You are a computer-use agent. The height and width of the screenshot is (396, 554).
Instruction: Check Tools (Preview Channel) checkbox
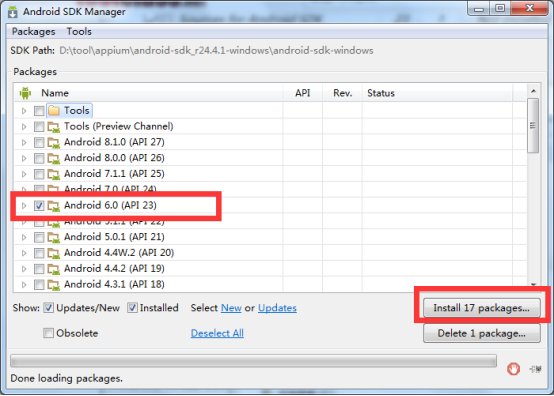[39, 126]
